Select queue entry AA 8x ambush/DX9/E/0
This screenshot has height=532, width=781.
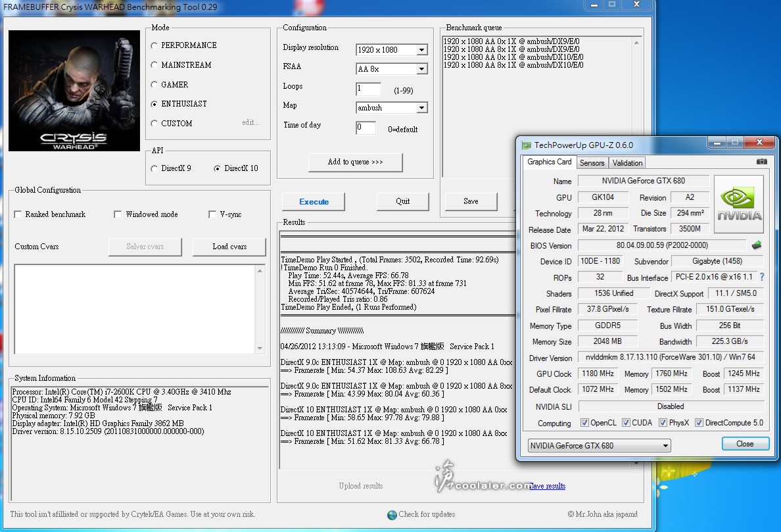click(x=511, y=49)
